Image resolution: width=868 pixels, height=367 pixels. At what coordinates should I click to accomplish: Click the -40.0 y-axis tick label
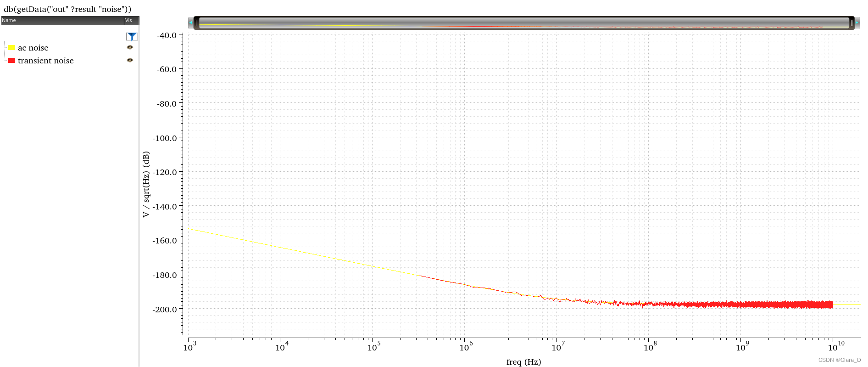(167, 35)
